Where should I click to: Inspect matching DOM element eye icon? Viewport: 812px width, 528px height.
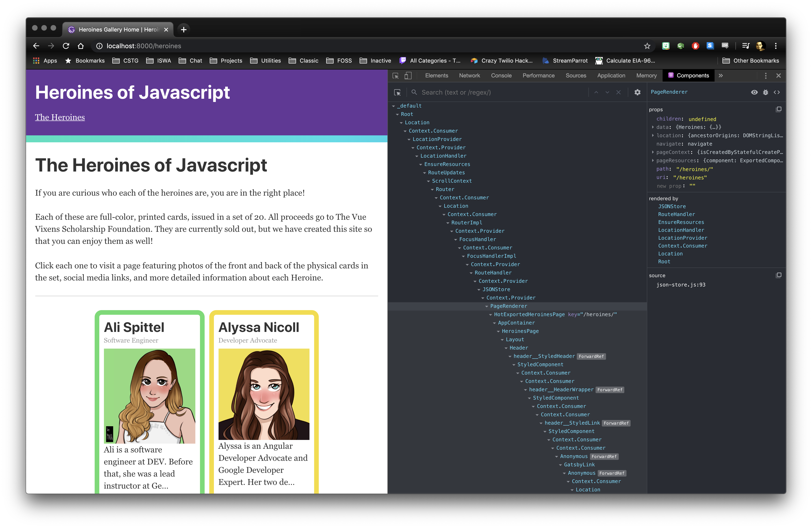(754, 92)
